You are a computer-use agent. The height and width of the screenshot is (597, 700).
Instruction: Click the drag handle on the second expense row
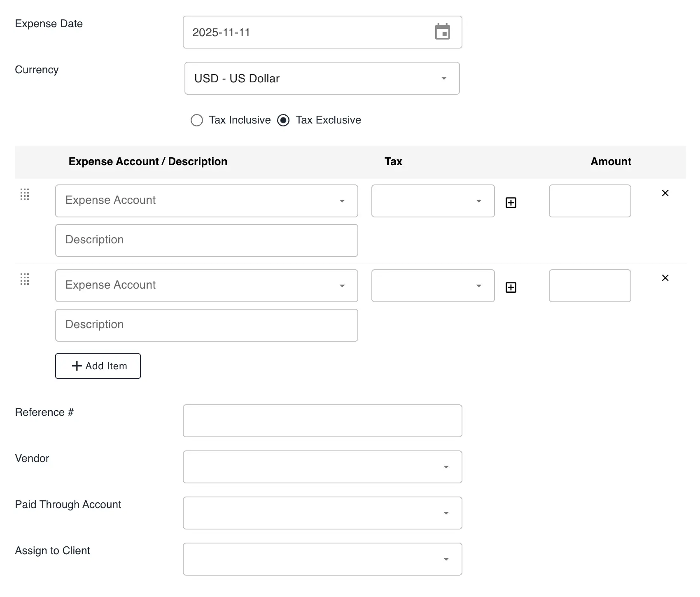(25, 280)
